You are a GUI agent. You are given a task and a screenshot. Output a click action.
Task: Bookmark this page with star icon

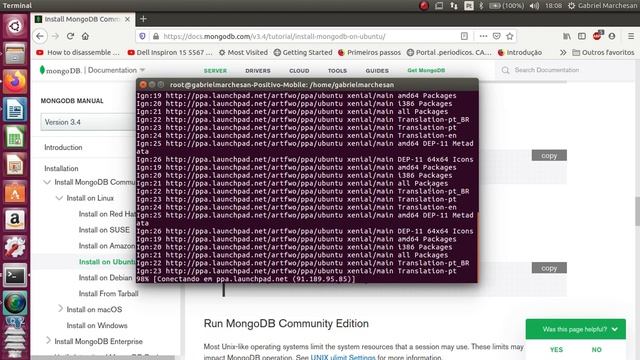[510, 36]
